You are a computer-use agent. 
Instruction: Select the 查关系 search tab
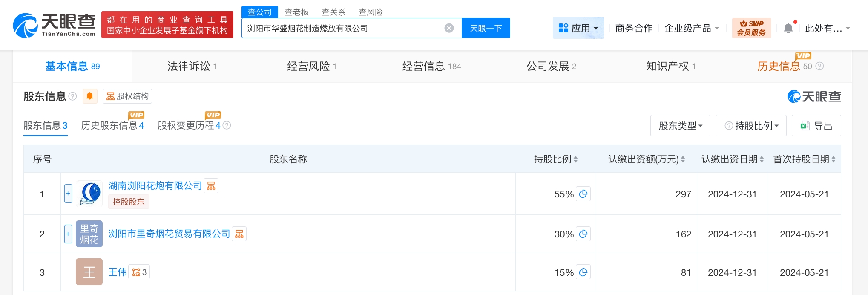[x=333, y=12]
